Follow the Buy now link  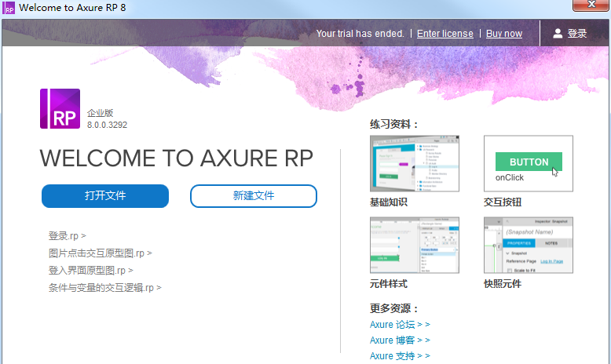pyautogui.click(x=504, y=34)
